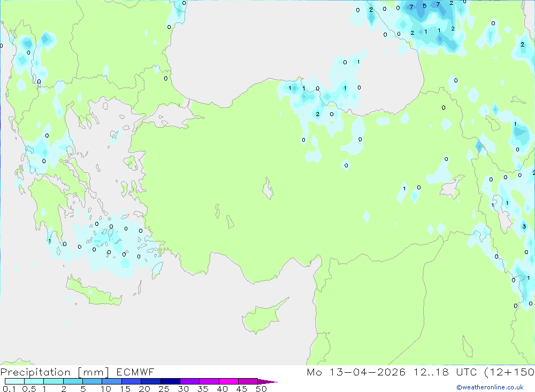Screen dimensions: 535x392
Task: Click the '15' legend scale value
Action: coord(125,389)
